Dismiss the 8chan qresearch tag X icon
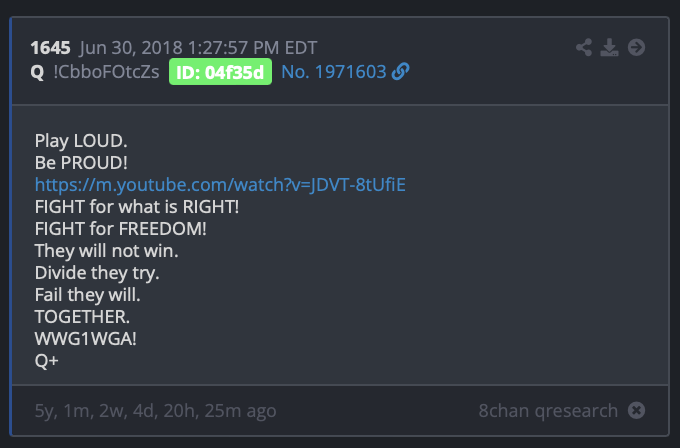The image size is (680, 448). (636, 410)
